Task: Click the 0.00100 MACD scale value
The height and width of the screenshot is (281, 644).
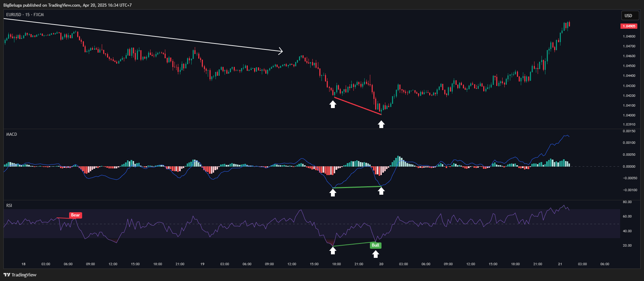Action: [629, 142]
